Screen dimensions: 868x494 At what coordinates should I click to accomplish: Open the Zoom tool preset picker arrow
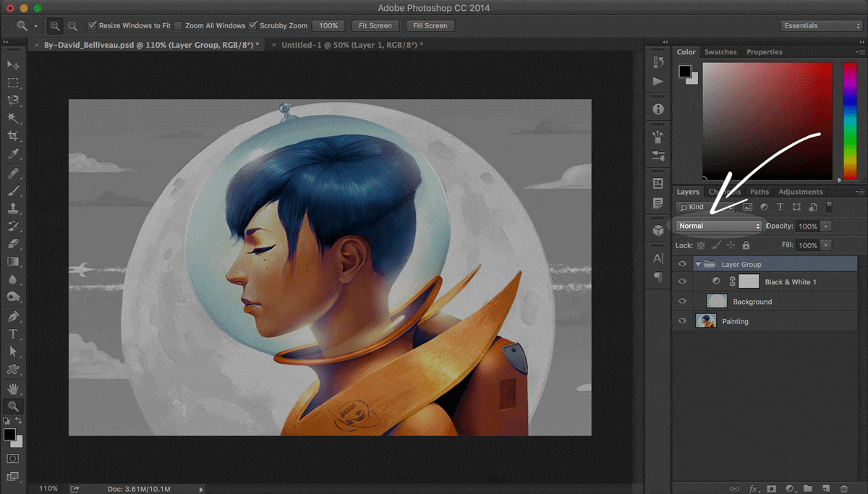(35, 26)
